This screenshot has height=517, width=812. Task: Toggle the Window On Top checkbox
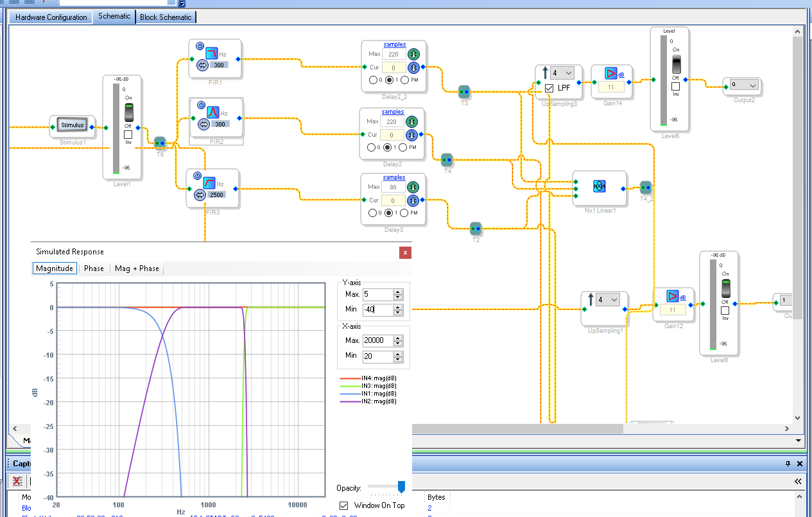pos(344,505)
